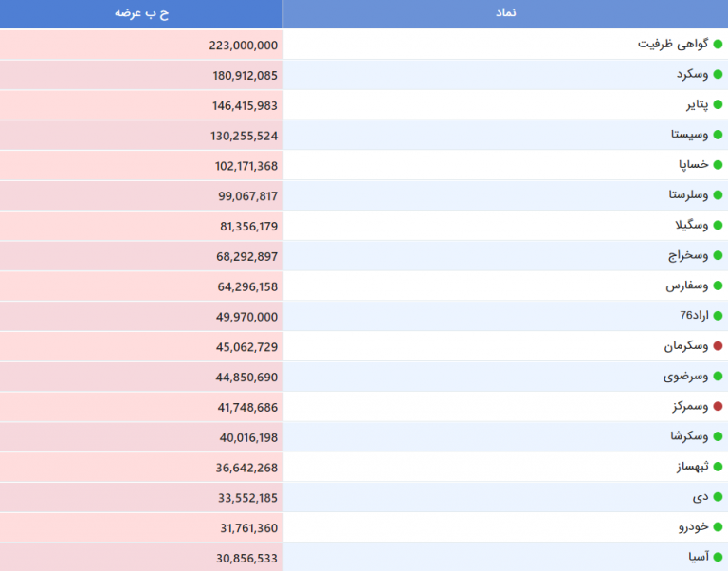Click green status dot beside اراد76
Image resolution: width=728 pixels, height=571 pixels.
pyautogui.click(x=718, y=317)
